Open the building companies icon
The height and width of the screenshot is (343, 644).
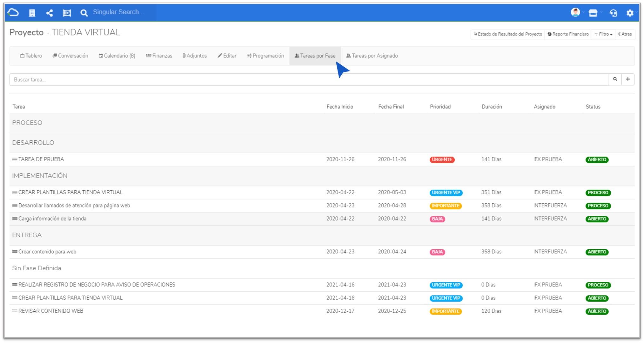(x=32, y=13)
